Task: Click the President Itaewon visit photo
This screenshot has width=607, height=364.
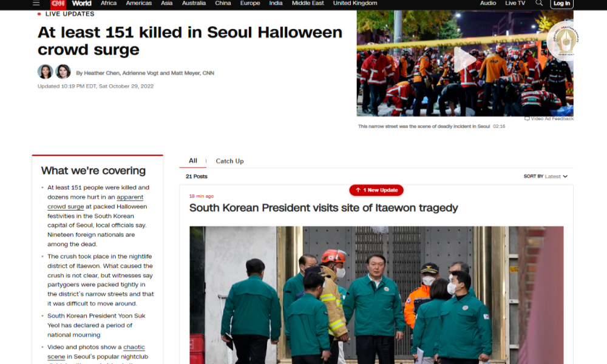Action: tap(376, 295)
